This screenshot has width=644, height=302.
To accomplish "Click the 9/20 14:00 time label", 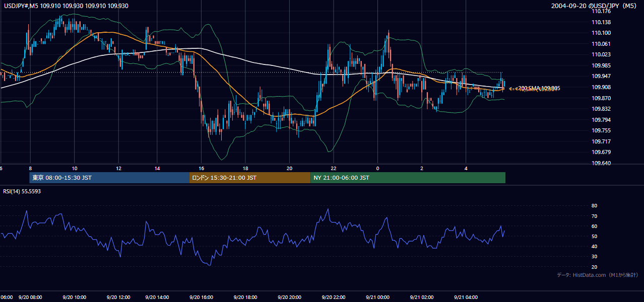I will pos(157,297).
